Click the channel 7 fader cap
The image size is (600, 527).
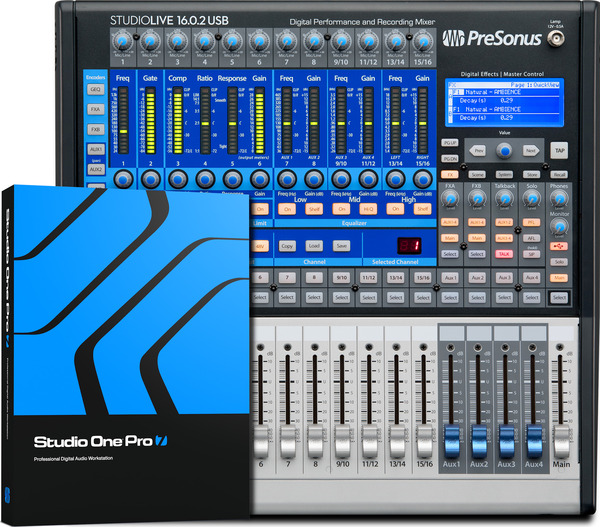coord(288,442)
